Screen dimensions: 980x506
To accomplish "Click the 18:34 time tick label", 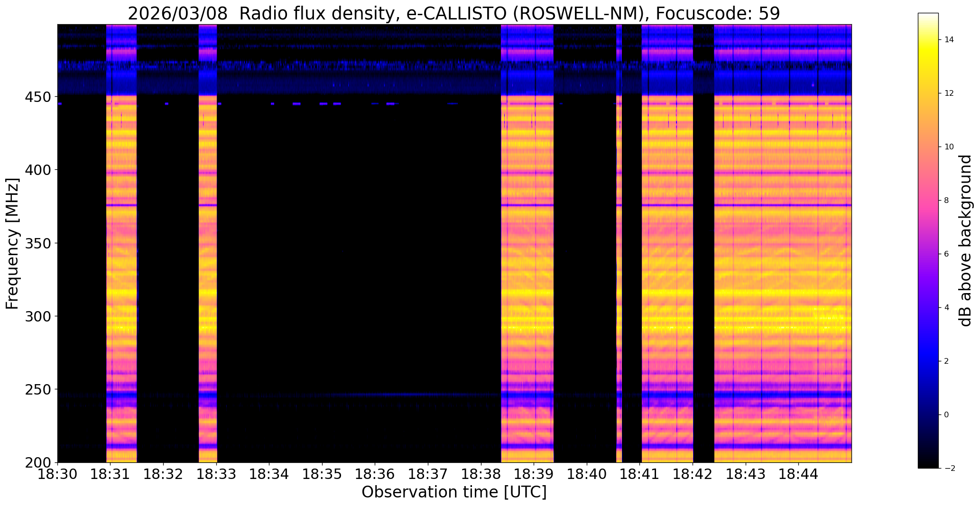I will point(269,474).
